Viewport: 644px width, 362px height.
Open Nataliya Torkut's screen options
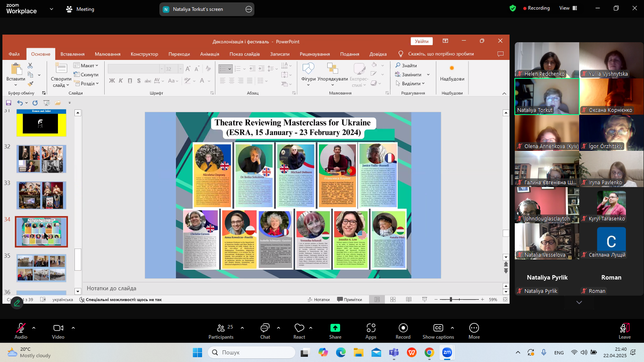(x=249, y=9)
